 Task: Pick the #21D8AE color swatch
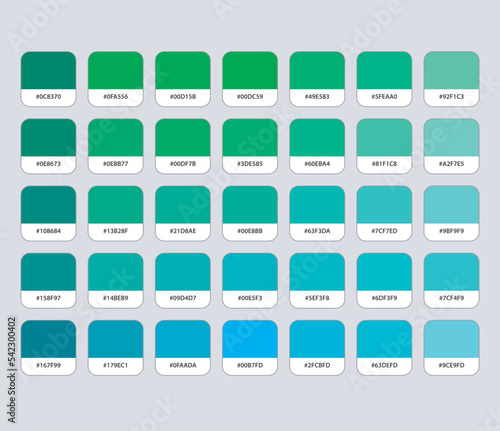click(183, 213)
